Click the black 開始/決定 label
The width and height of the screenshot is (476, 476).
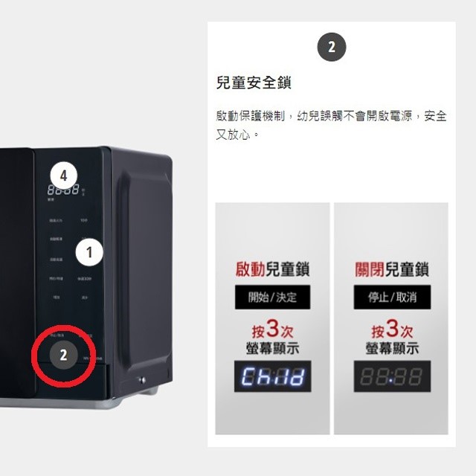tap(272, 297)
